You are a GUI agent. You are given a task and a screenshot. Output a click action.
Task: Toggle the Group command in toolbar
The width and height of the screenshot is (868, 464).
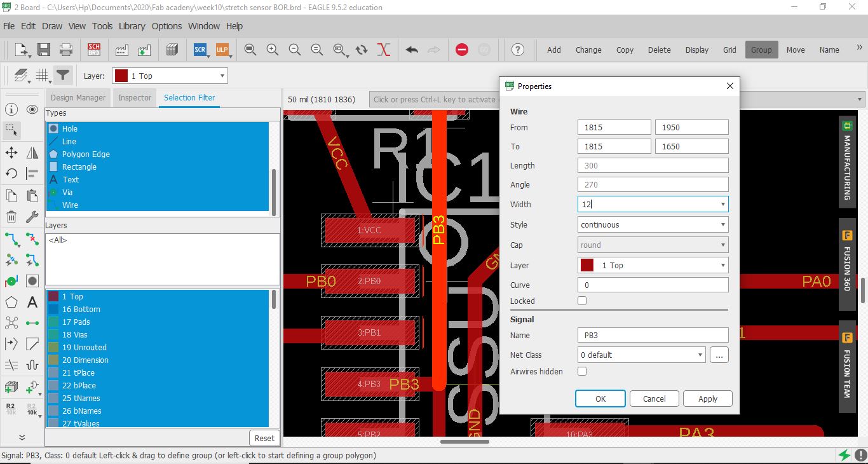(761, 50)
